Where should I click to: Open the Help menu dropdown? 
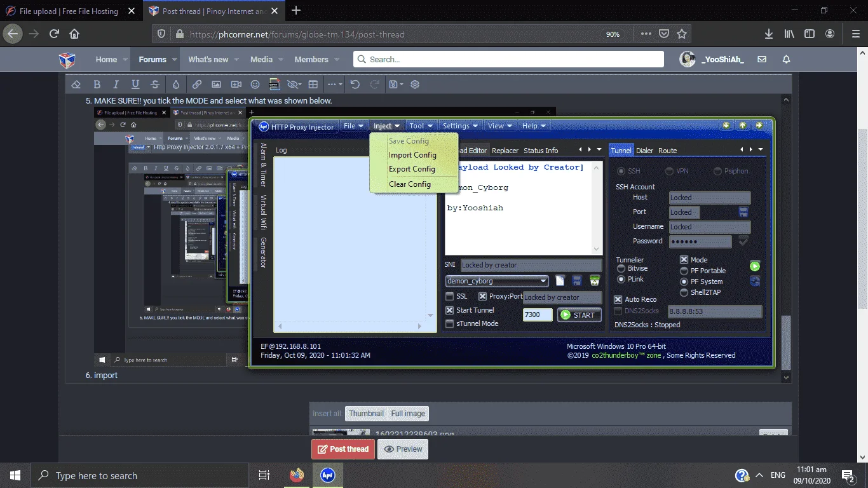point(534,126)
